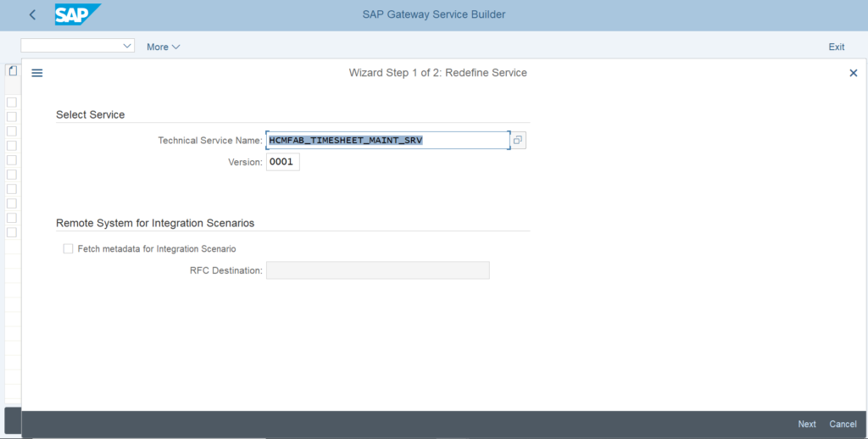Enable Fetch metadata for Integration Scenario
Viewport: 868px width, 439px height.
[68, 249]
